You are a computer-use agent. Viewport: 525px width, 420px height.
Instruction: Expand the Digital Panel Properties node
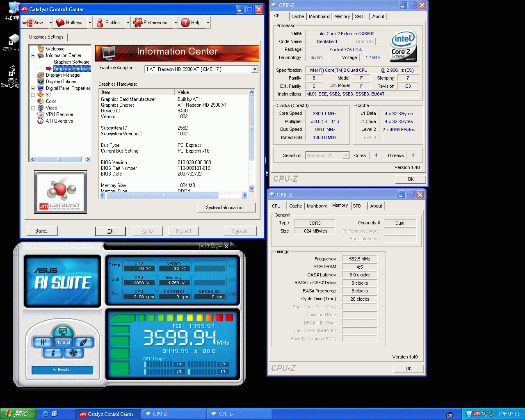point(33,88)
